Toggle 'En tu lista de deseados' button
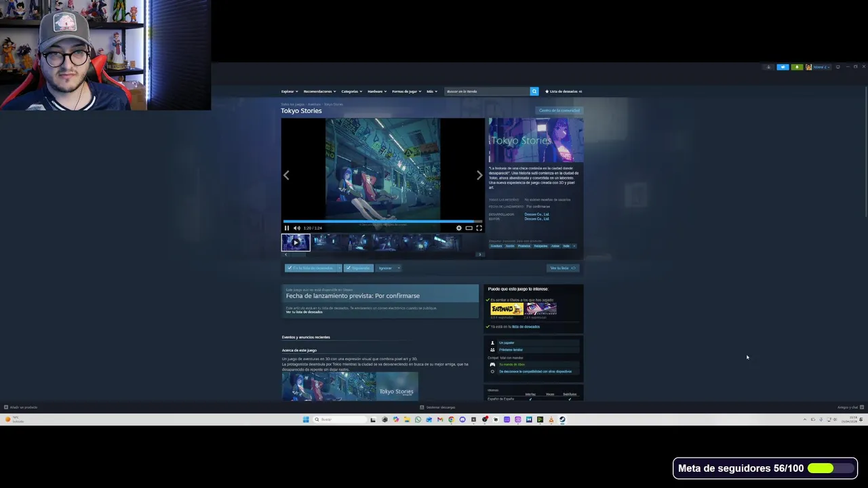868x488 pixels. click(x=310, y=268)
